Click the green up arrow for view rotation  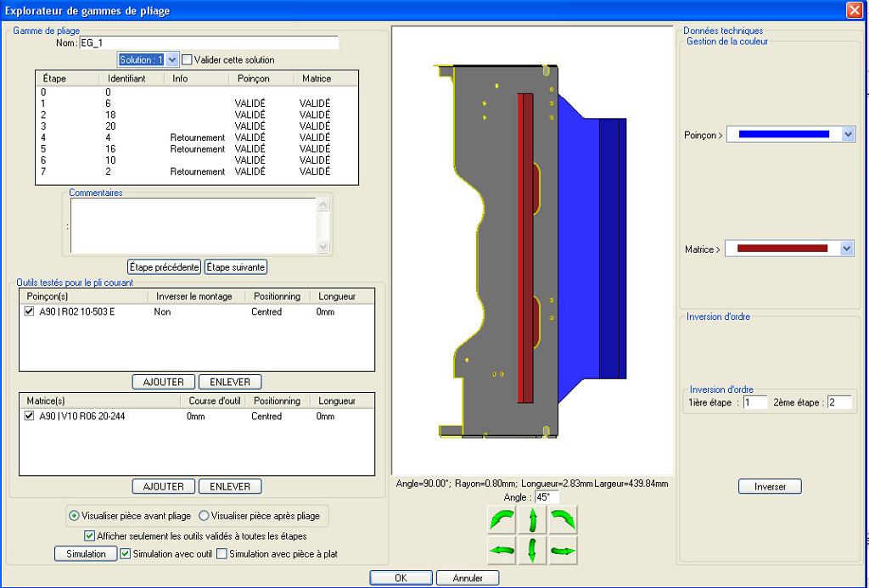(533, 520)
